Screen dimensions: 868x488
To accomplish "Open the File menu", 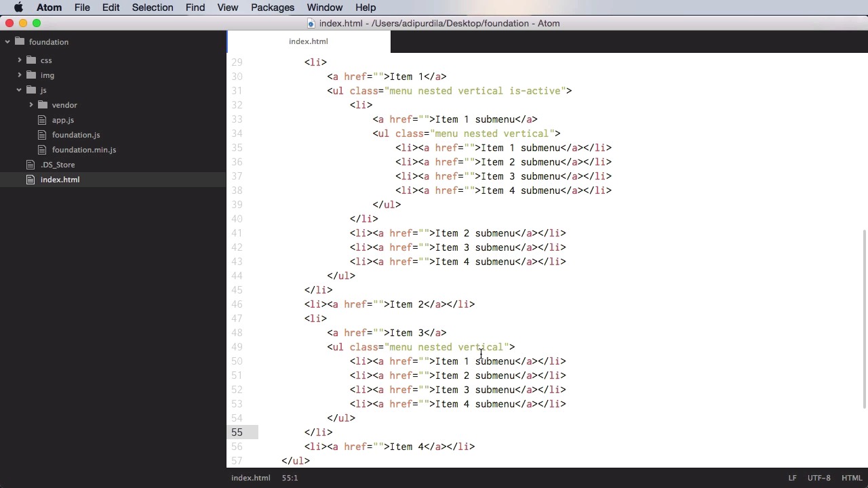I will pos(82,7).
